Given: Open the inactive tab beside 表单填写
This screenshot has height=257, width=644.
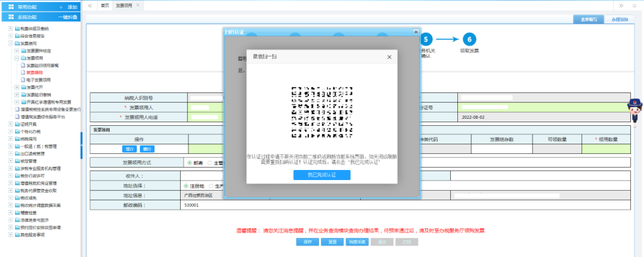Looking at the screenshot, I should 620,19.
